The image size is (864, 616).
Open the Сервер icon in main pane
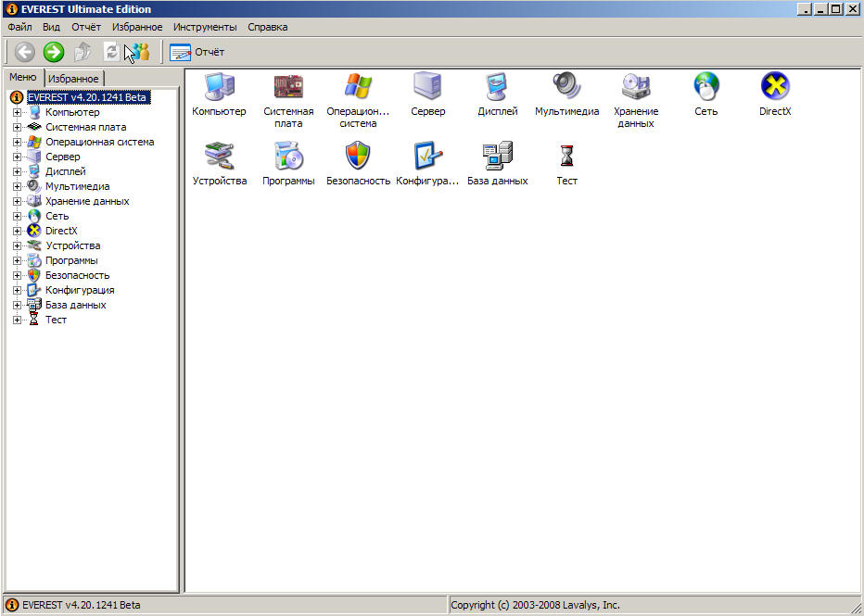(427, 86)
